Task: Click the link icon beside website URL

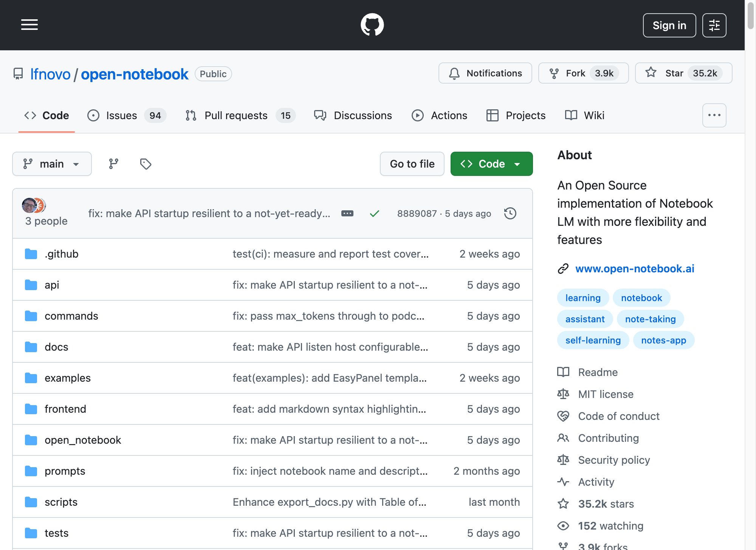Action: pyautogui.click(x=563, y=269)
